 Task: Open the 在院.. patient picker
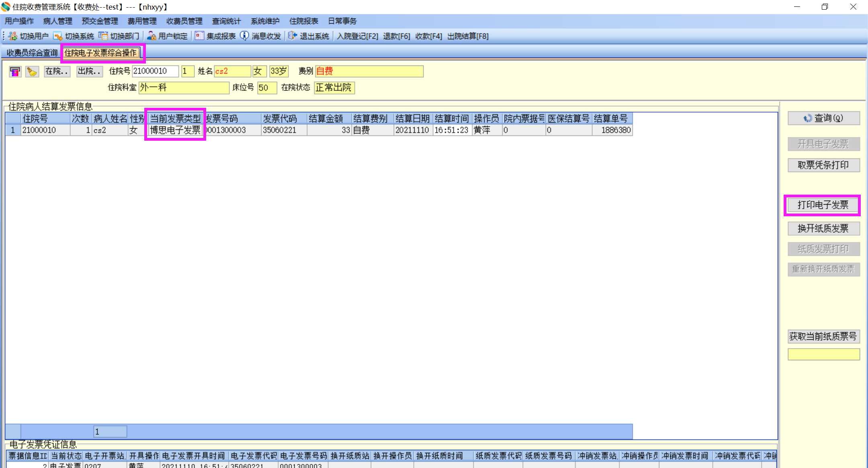pos(57,72)
